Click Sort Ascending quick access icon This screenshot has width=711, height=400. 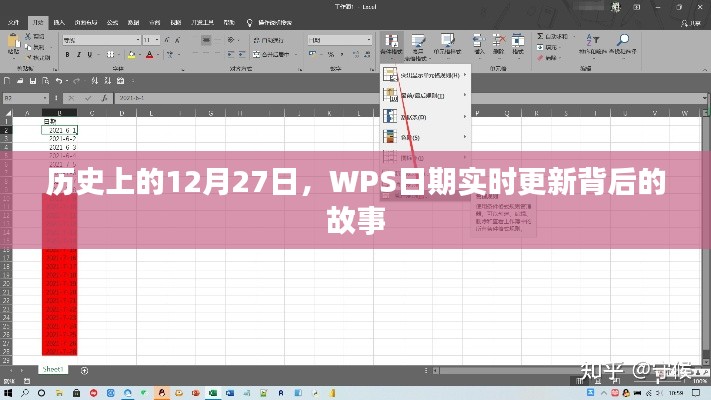(94, 81)
